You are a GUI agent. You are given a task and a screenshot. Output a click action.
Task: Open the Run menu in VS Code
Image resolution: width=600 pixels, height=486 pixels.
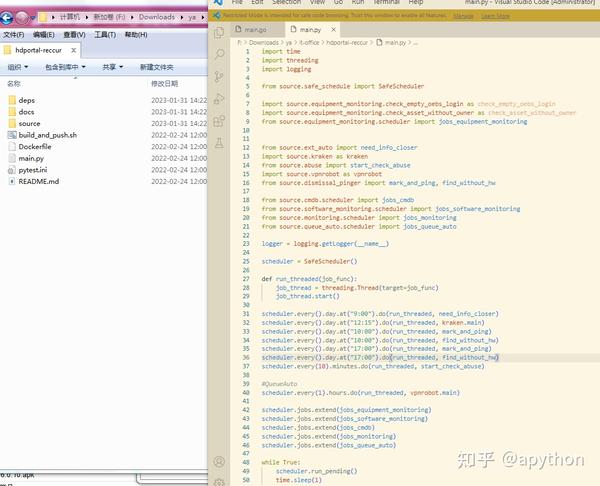(358, 2)
